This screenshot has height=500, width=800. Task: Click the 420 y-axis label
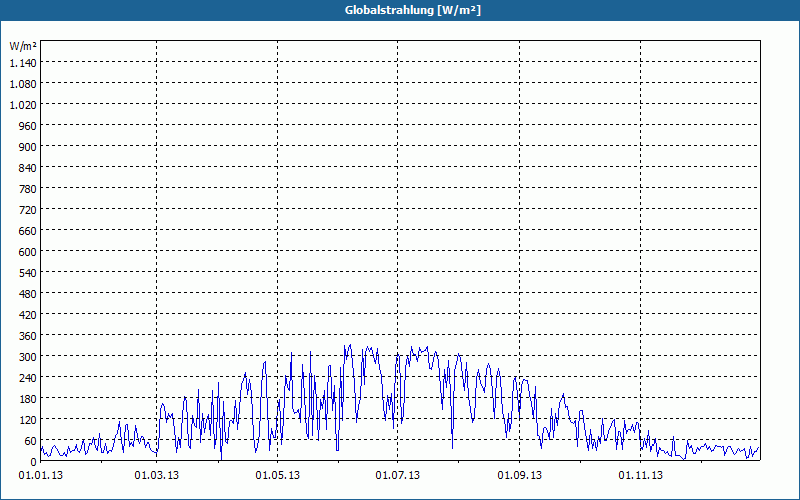pos(28,315)
